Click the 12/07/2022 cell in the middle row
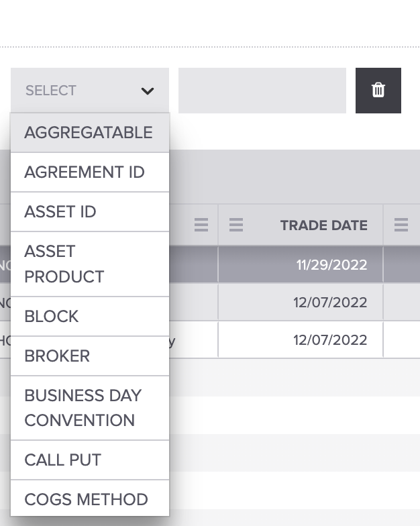Screen dimensions: 420x526 pyautogui.click(x=330, y=303)
